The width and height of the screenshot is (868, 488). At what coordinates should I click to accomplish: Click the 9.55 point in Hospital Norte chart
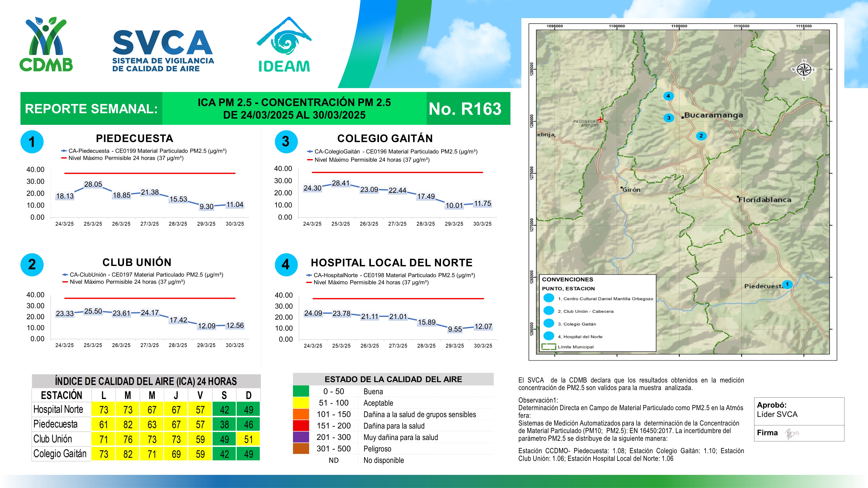(455, 329)
